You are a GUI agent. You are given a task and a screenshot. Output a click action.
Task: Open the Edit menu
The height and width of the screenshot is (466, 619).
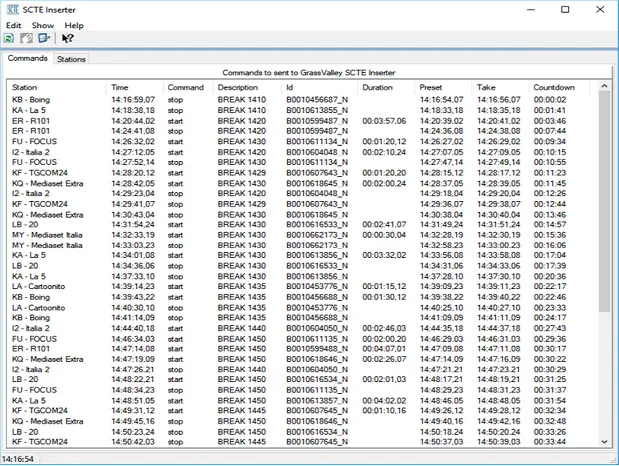13,24
